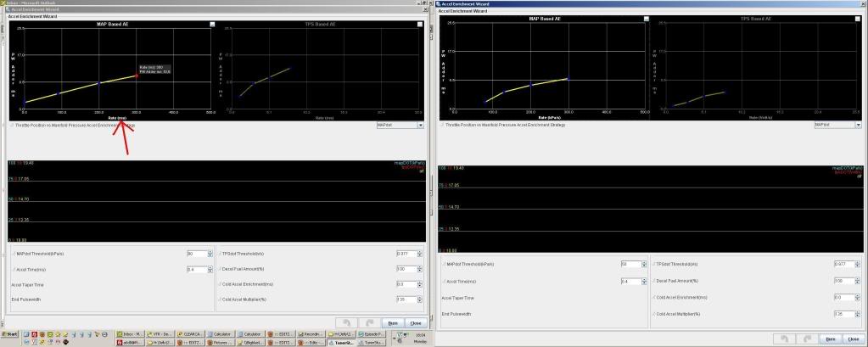Click the redo arrow in left wizard window
This screenshot has height=347, width=868.
(x=369, y=322)
